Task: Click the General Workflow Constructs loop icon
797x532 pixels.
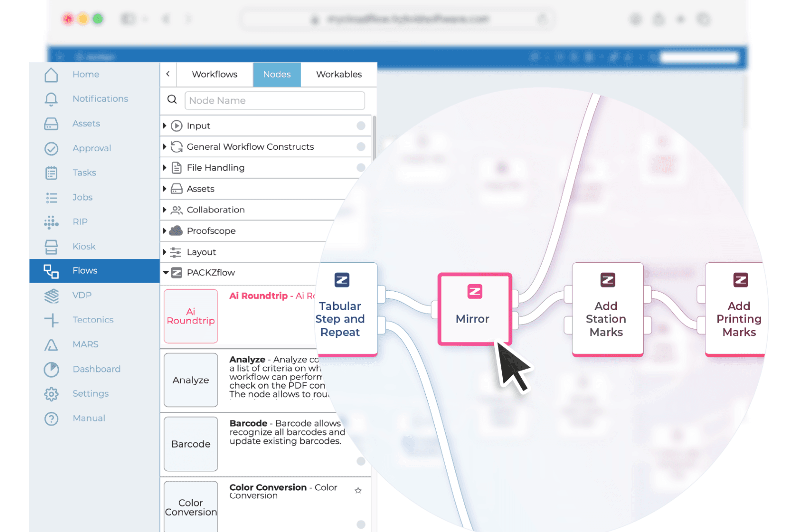Action: pyautogui.click(x=176, y=147)
